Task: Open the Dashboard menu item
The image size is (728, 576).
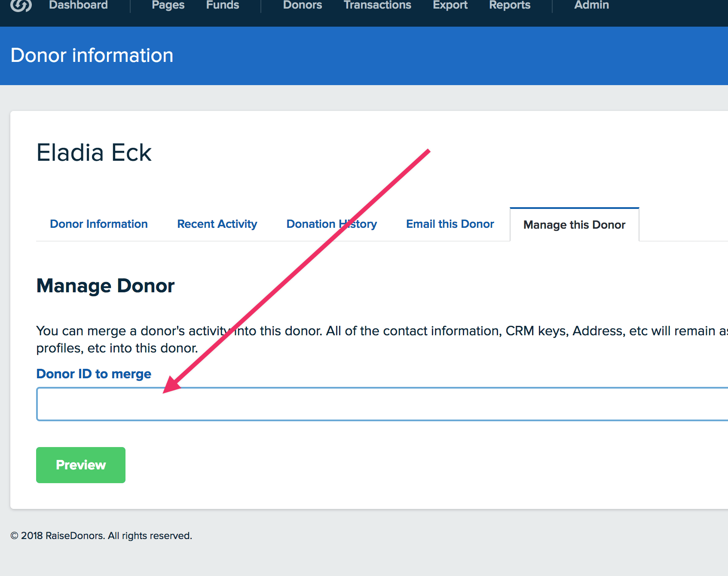Action: pos(78,5)
